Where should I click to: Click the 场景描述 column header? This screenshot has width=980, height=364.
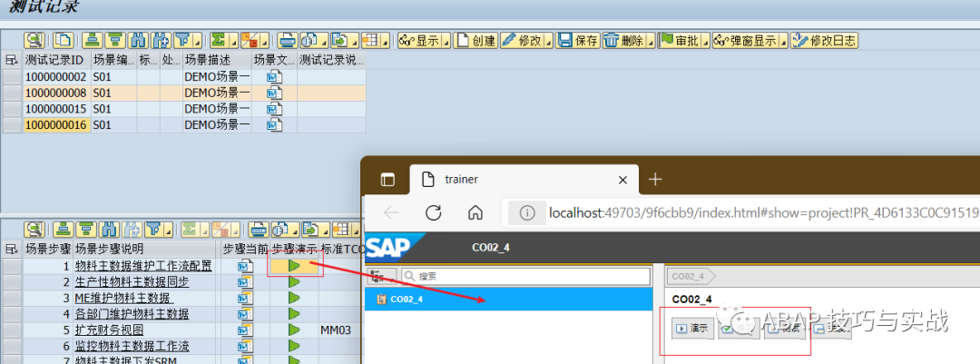[x=217, y=60]
